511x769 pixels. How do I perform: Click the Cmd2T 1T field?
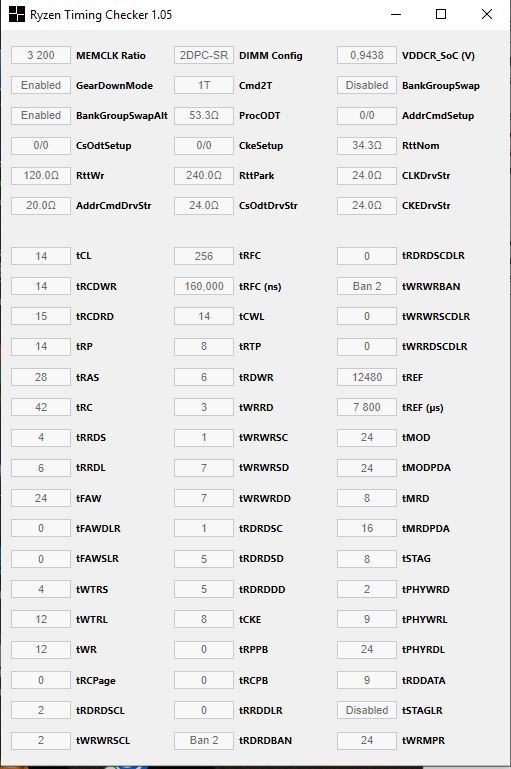coord(204,85)
